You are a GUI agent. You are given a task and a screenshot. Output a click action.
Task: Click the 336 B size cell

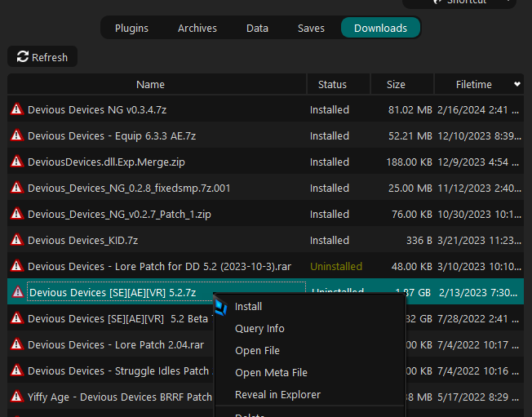click(x=419, y=240)
